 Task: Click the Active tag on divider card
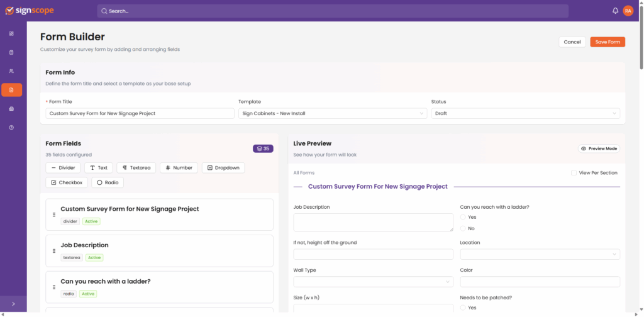point(92,221)
